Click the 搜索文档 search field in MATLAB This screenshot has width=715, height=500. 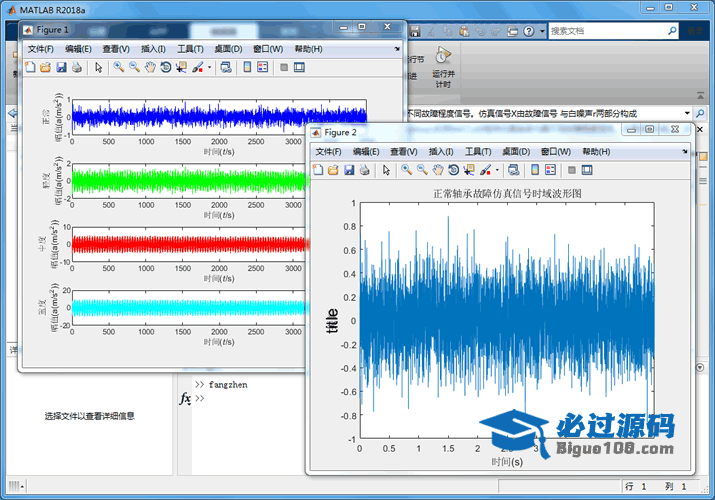point(608,31)
